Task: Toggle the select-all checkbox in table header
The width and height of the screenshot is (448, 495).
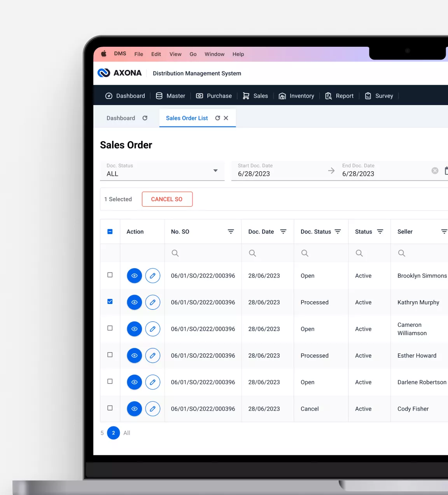Action: pyautogui.click(x=110, y=232)
